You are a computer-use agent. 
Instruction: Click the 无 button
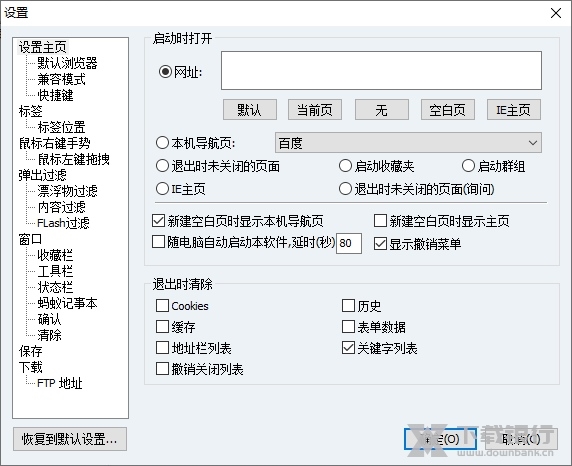382,109
